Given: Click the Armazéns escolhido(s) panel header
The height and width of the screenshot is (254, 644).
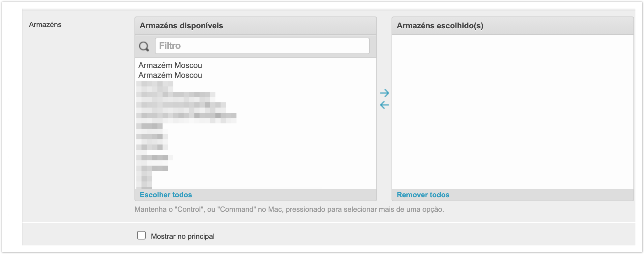Looking at the screenshot, I should pos(512,26).
